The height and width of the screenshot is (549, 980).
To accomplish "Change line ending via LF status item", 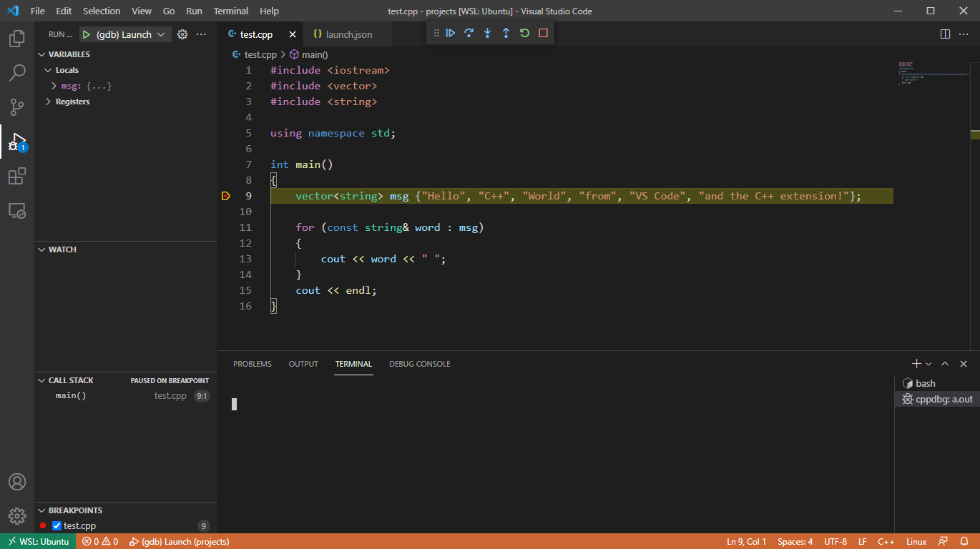I will point(863,541).
